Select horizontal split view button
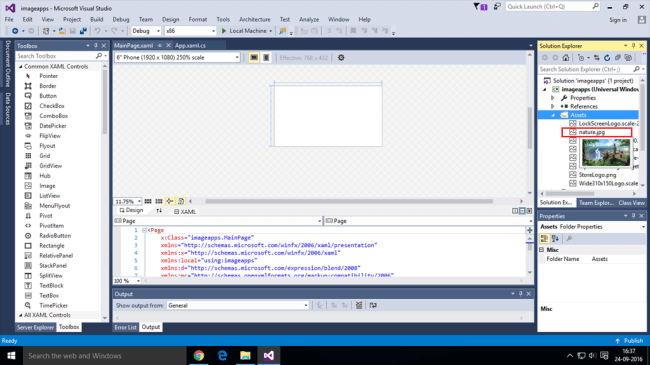The height and width of the screenshot is (365, 650). click(x=522, y=211)
